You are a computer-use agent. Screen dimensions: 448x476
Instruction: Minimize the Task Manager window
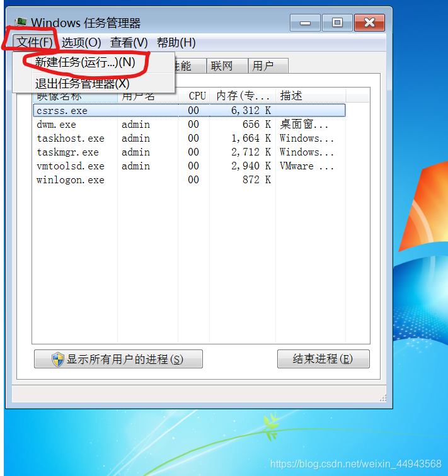tap(305, 23)
